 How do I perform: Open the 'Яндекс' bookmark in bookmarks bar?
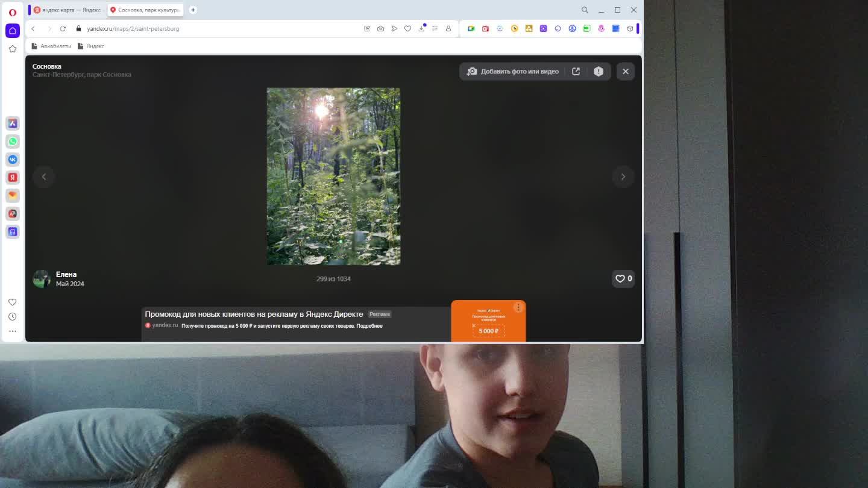91,46
